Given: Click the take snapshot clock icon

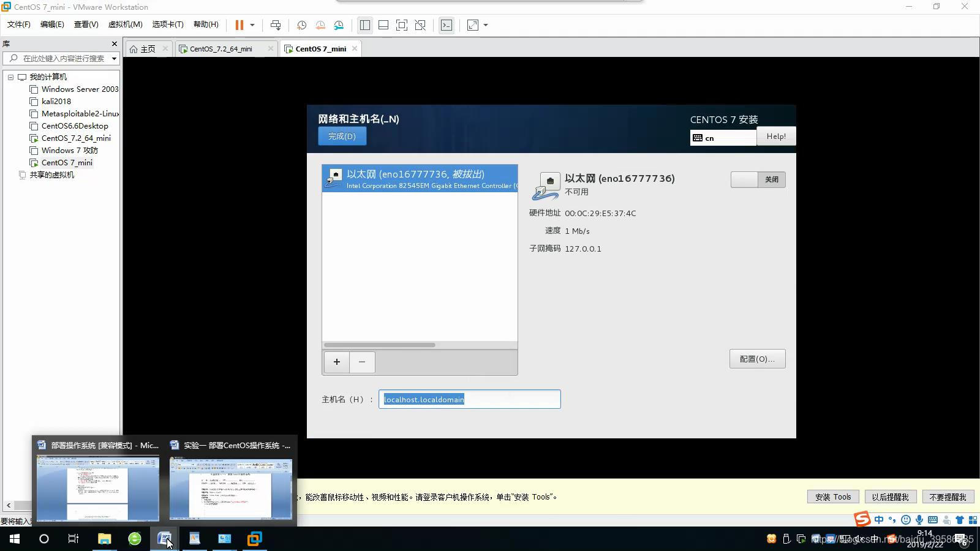Looking at the screenshot, I should (301, 25).
